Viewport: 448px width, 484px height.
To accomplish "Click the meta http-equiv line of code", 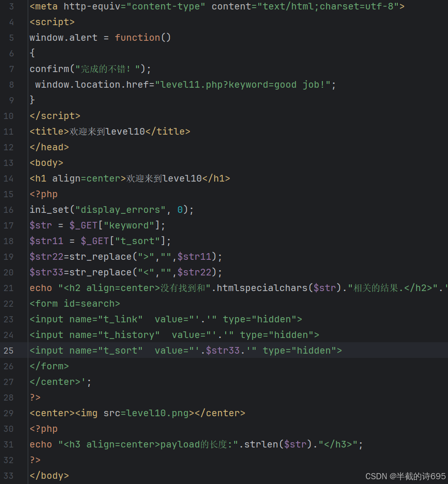I will click(217, 7).
